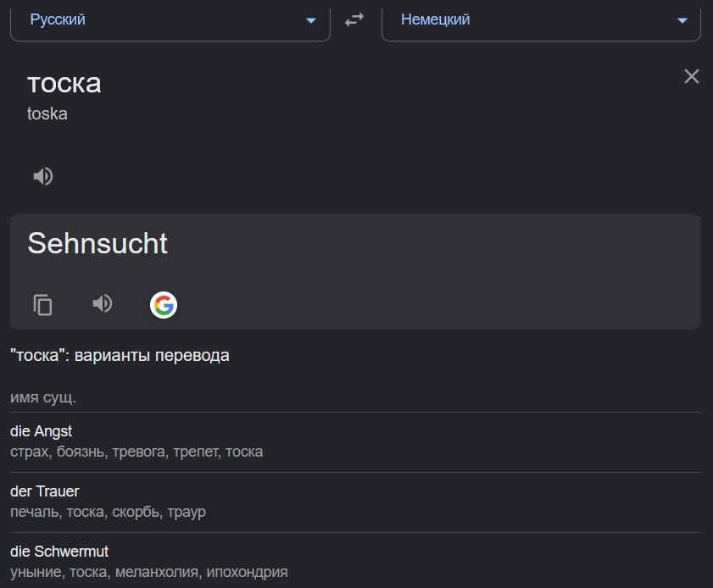Copy the Sehnsucht translation
The image size is (713, 588).
coord(42,304)
